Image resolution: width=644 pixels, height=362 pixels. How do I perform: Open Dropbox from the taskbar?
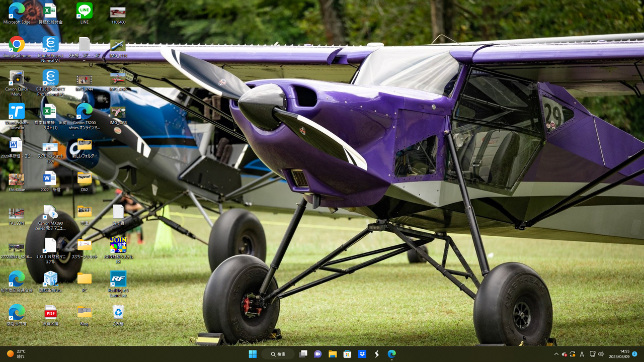pyautogui.click(x=362, y=354)
